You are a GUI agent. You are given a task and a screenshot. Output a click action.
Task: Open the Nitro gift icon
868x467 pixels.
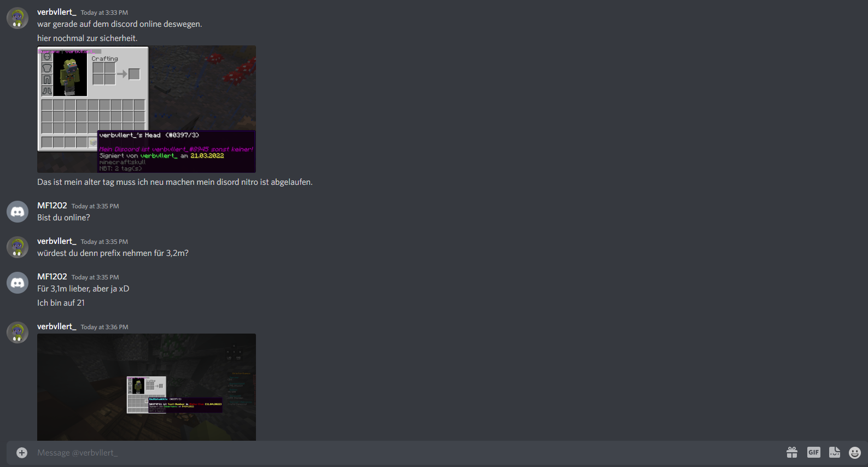click(x=792, y=452)
